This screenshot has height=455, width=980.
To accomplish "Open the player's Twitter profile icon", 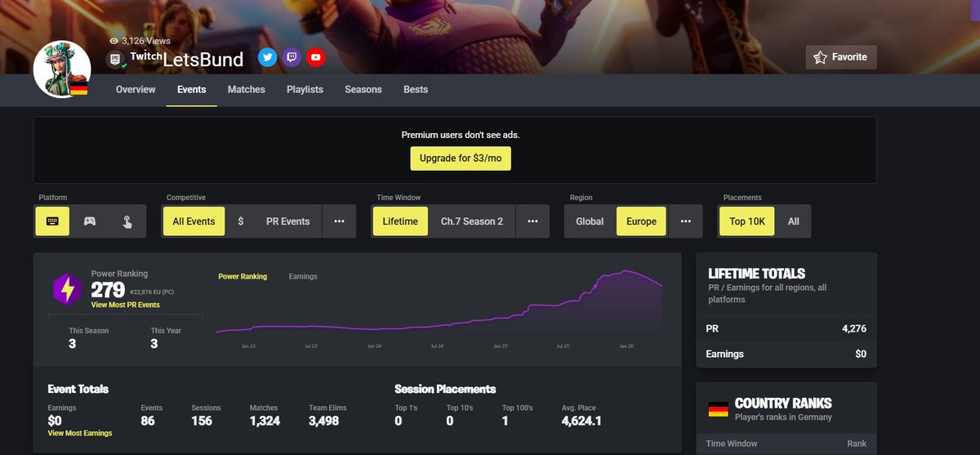I will coord(267,57).
